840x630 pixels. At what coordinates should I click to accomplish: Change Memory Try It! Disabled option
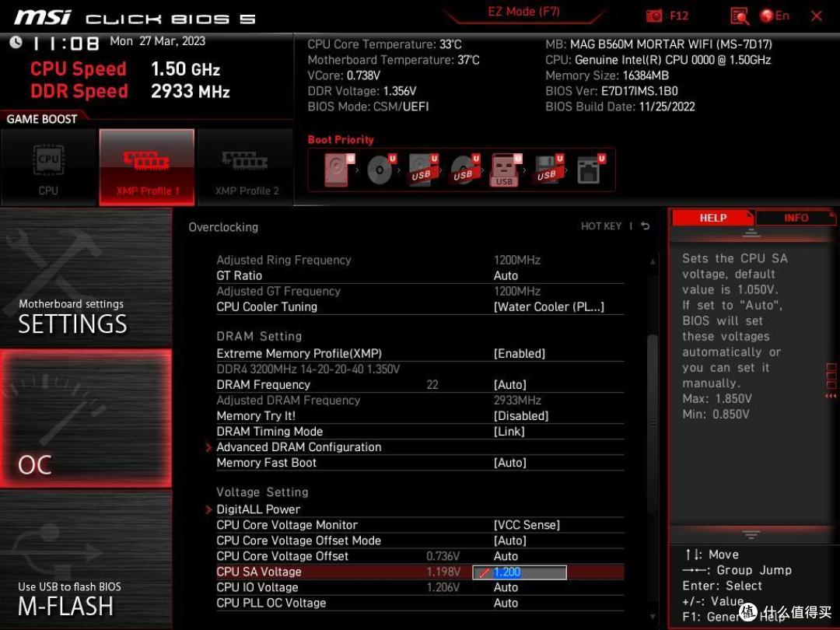click(520, 415)
